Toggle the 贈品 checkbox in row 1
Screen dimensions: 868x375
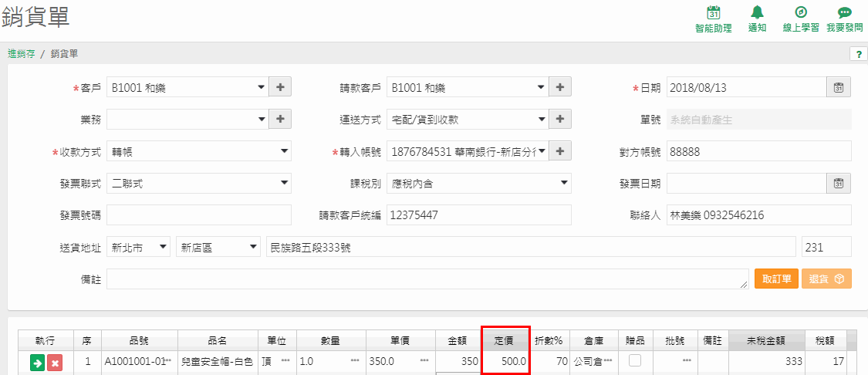635,360
